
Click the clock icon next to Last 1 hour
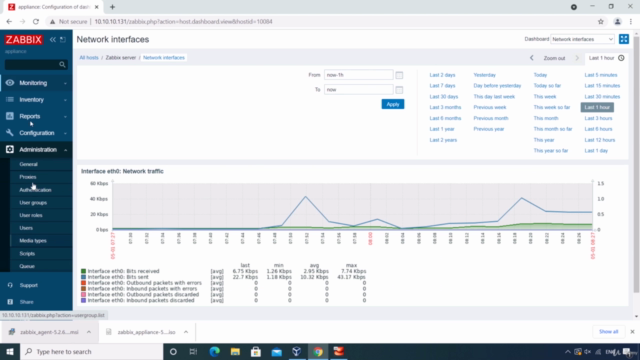(x=621, y=58)
